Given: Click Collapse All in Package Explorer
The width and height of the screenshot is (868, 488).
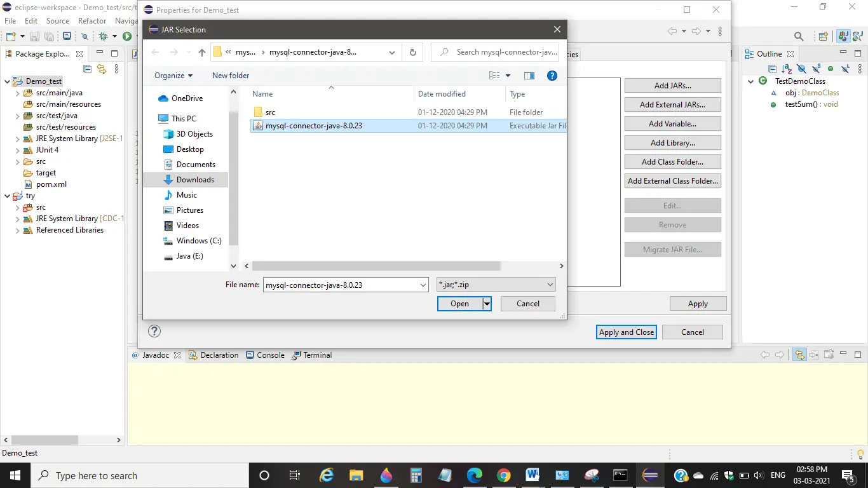Looking at the screenshot, I should point(88,69).
